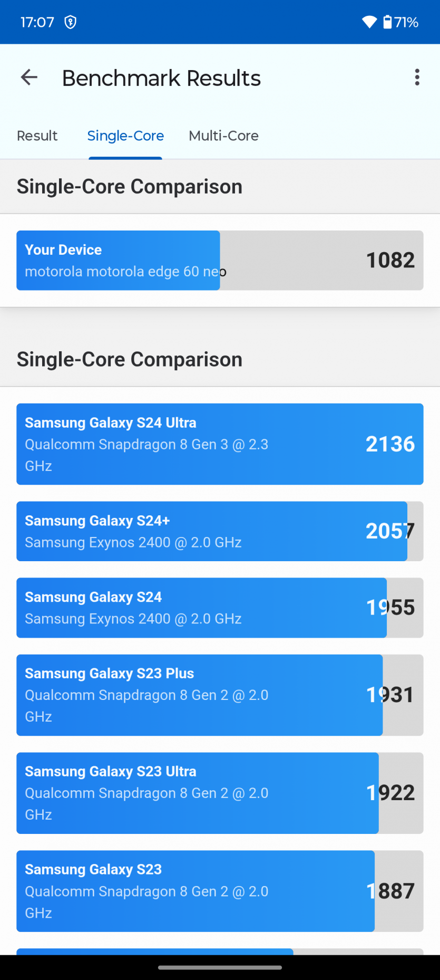Tap the battery status icon

point(388,22)
